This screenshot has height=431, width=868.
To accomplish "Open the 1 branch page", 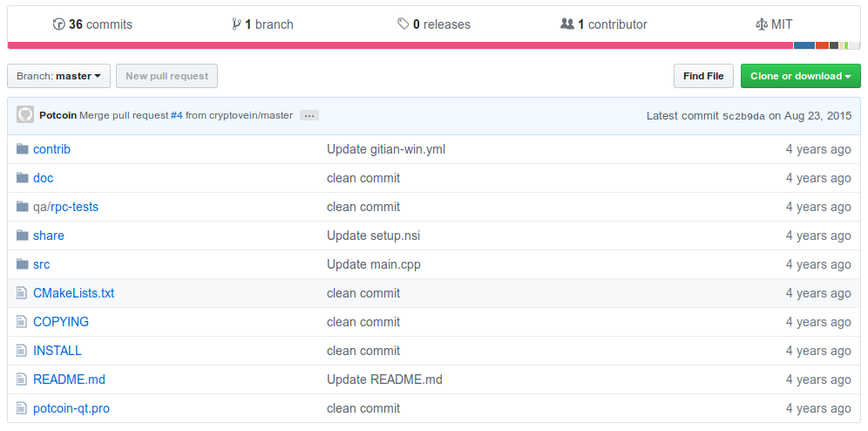I will pyautogui.click(x=263, y=24).
